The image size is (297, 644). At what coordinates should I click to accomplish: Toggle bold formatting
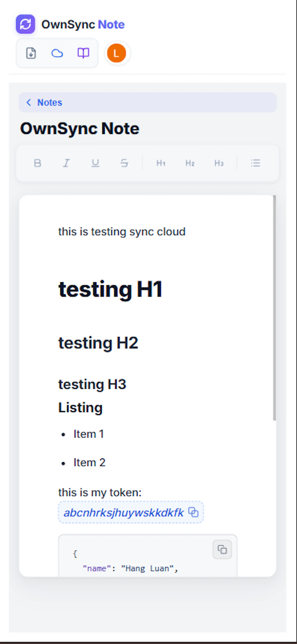[x=37, y=163]
